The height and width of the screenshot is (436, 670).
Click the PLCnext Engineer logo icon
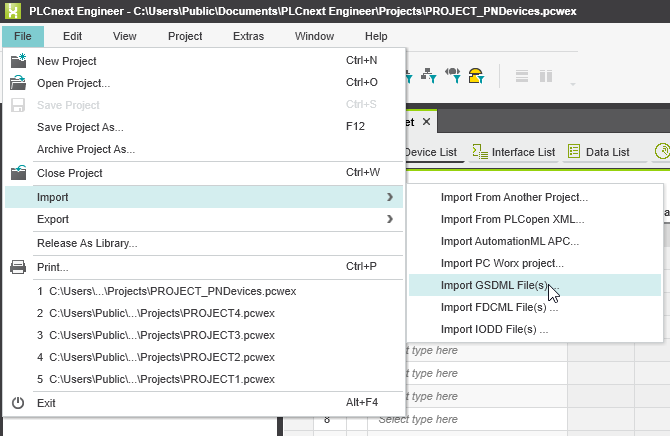[x=13, y=11]
